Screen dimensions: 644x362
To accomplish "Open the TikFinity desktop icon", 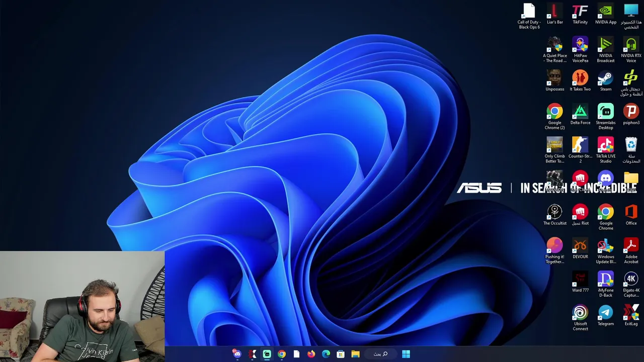I will tap(580, 15).
